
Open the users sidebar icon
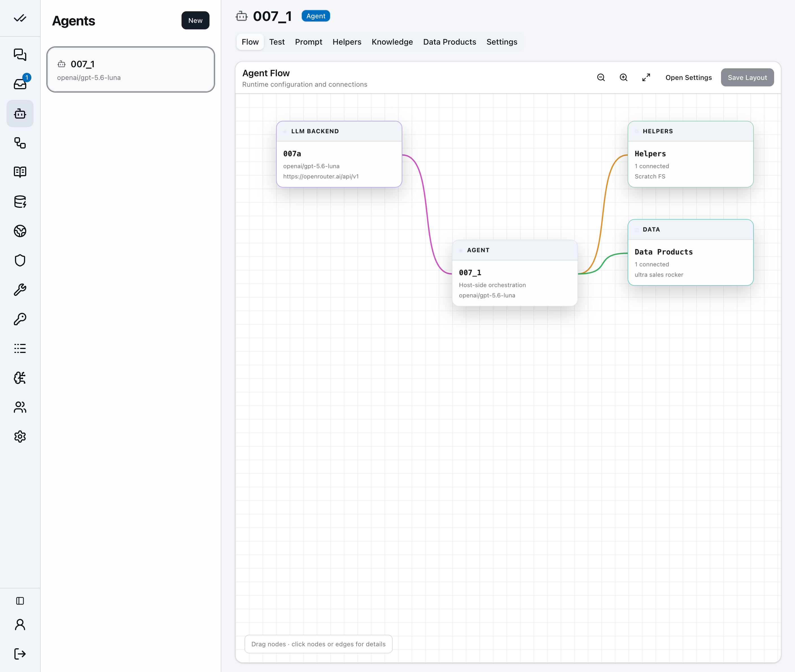[x=20, y=407]
